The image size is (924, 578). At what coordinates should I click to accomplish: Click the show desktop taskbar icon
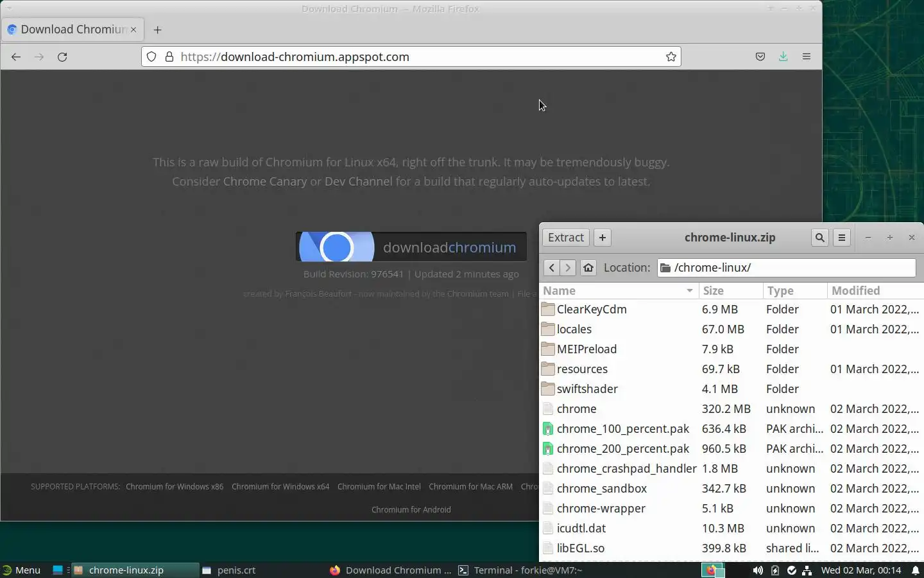click(58, 570)
